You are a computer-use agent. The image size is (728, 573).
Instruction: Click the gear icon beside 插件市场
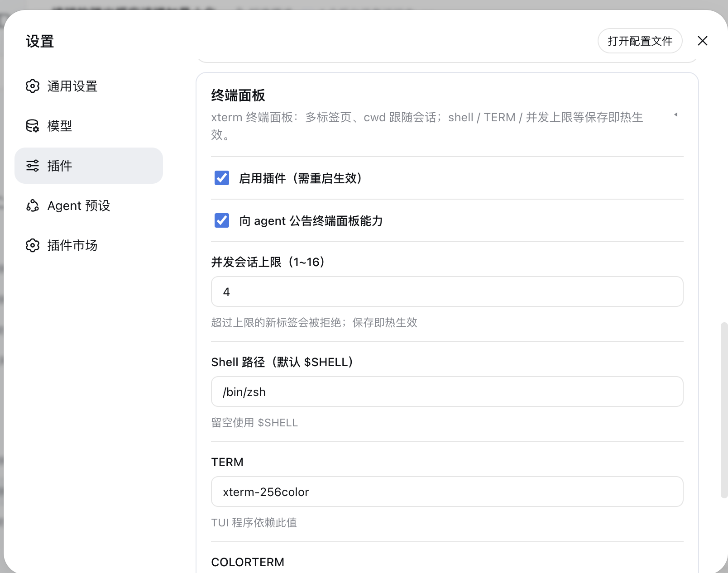click(33, 245)
